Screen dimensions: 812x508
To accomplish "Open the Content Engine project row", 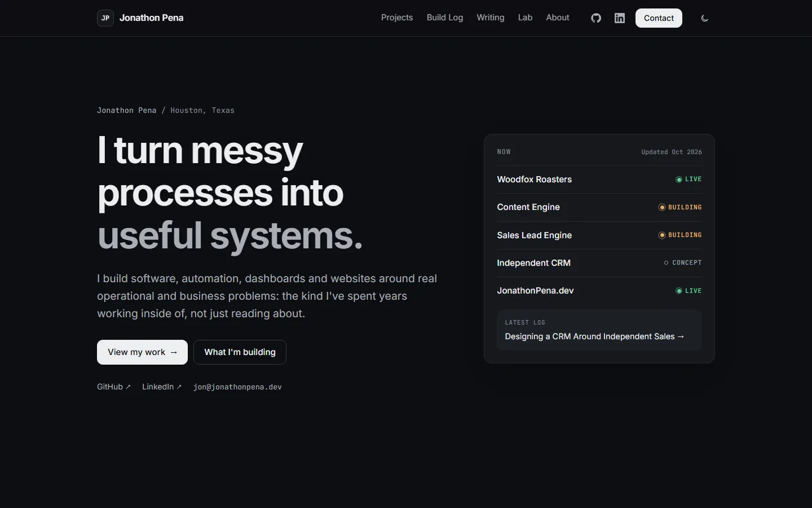I will 599,207.
